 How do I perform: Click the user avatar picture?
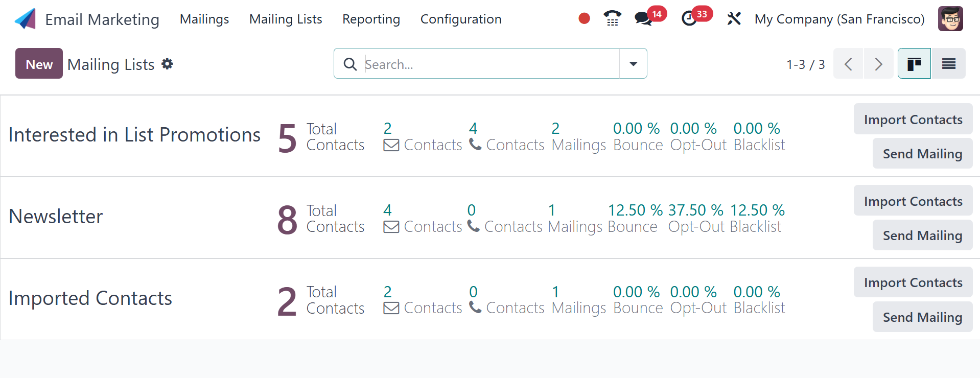pos(950,19)
